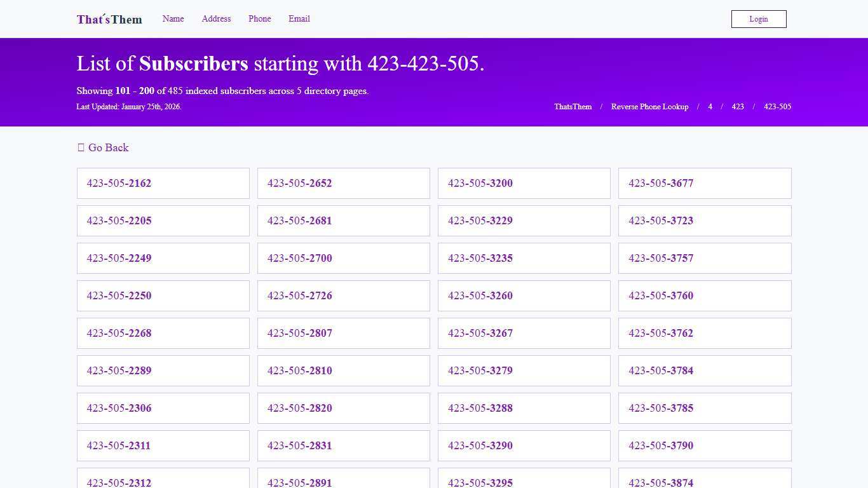Click the Go Back link
The height and width of the screenshot is (488, 868).
pyautogui.click(x=108, y=147)
